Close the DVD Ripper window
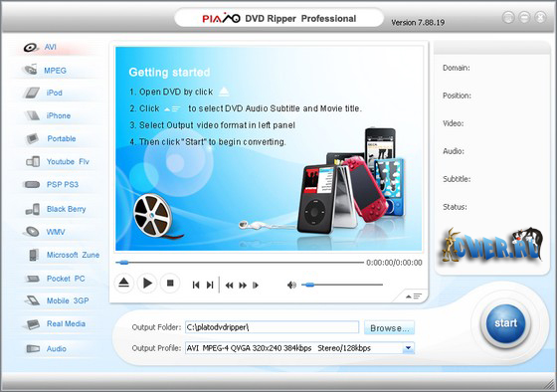 point(540,17)
